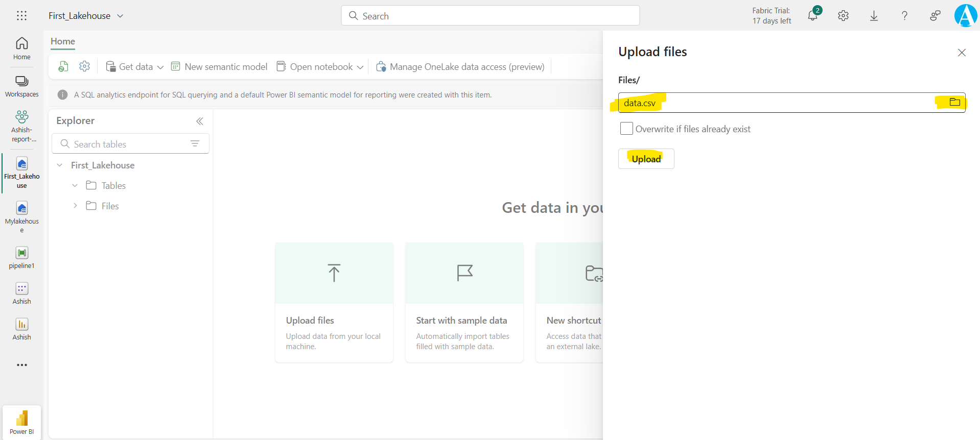Open the app launcher grid icon

click(21, 16)
